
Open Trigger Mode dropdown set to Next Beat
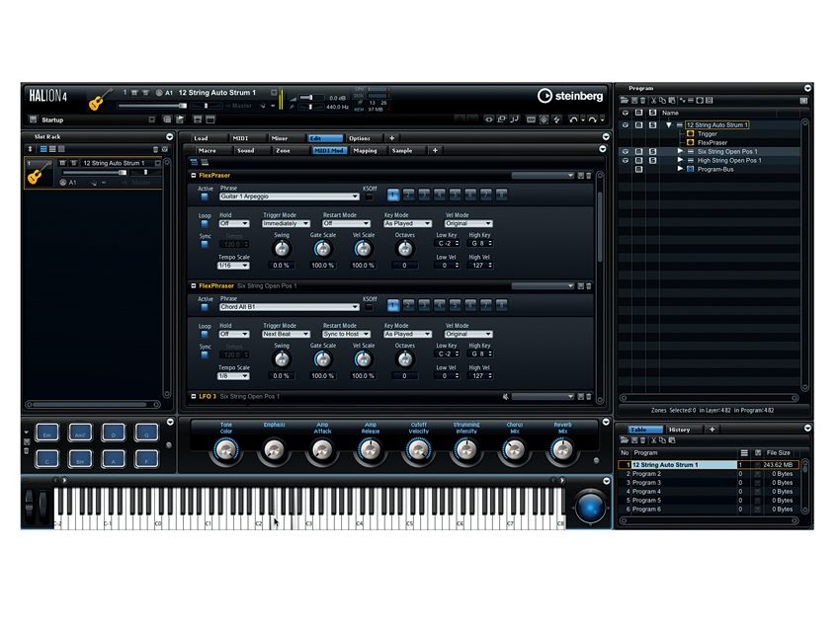(x=286, y=334)
